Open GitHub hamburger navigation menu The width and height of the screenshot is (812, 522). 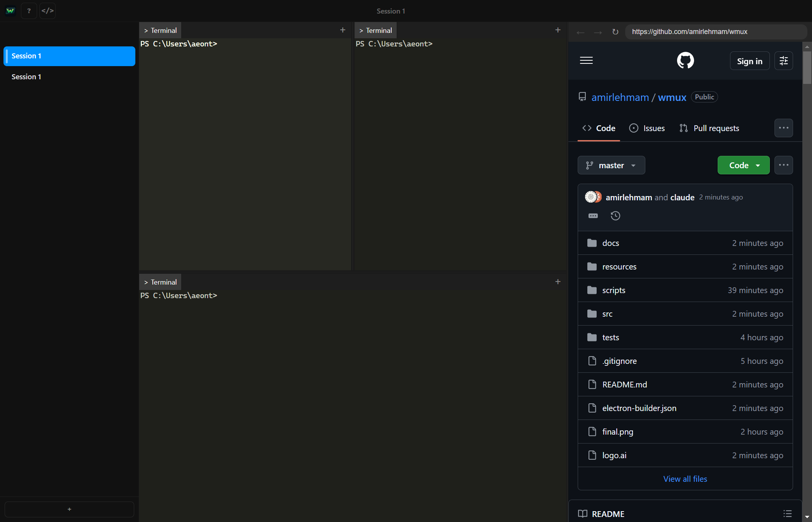point(586,60)
